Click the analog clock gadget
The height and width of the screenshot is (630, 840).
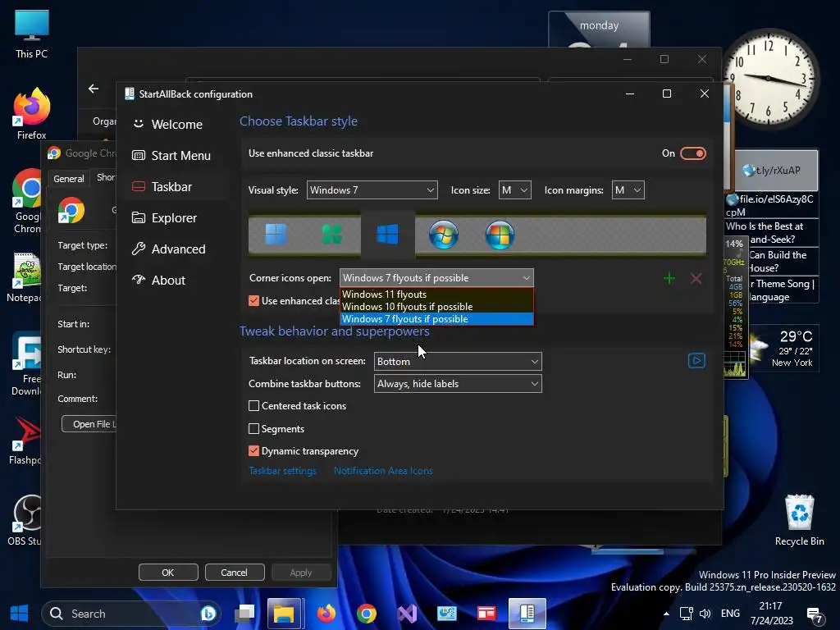coord(768,78)
